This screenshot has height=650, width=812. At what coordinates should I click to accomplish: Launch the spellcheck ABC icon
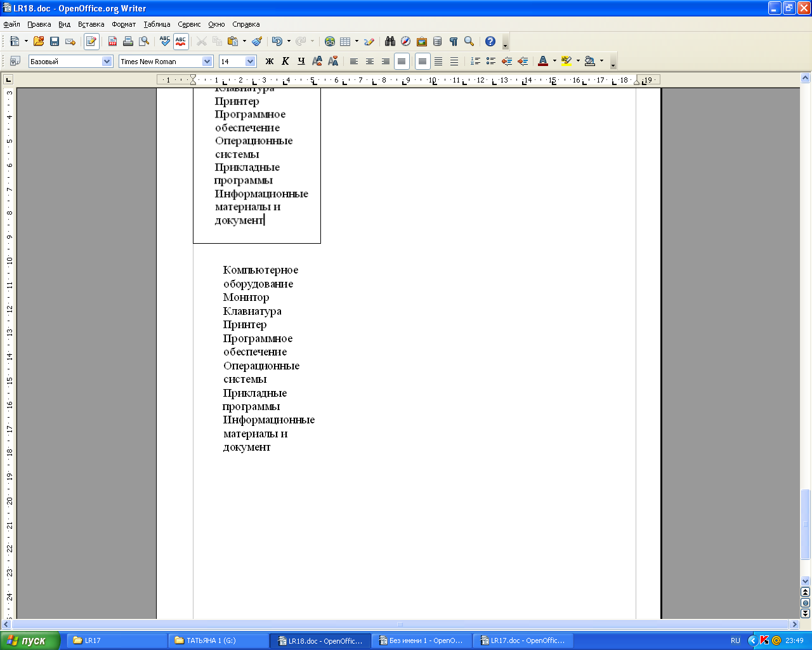165,41
